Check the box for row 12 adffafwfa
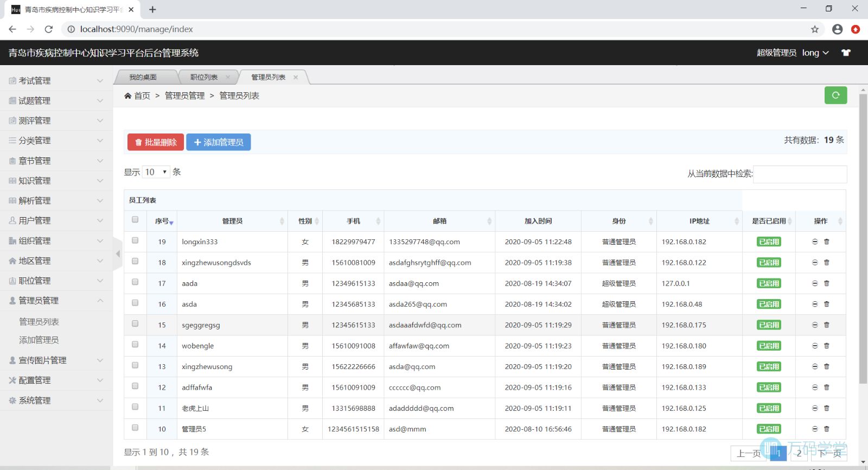868x470 pixels. point(135,386)
